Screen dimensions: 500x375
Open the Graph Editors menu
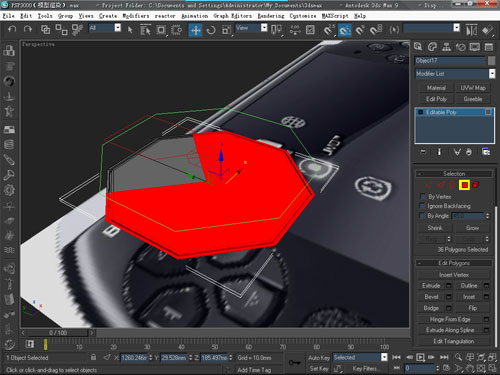[233, 16]
